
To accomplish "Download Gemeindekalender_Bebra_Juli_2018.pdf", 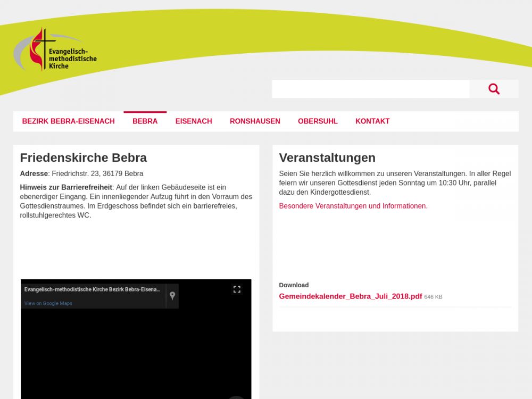I will (351, 296).
